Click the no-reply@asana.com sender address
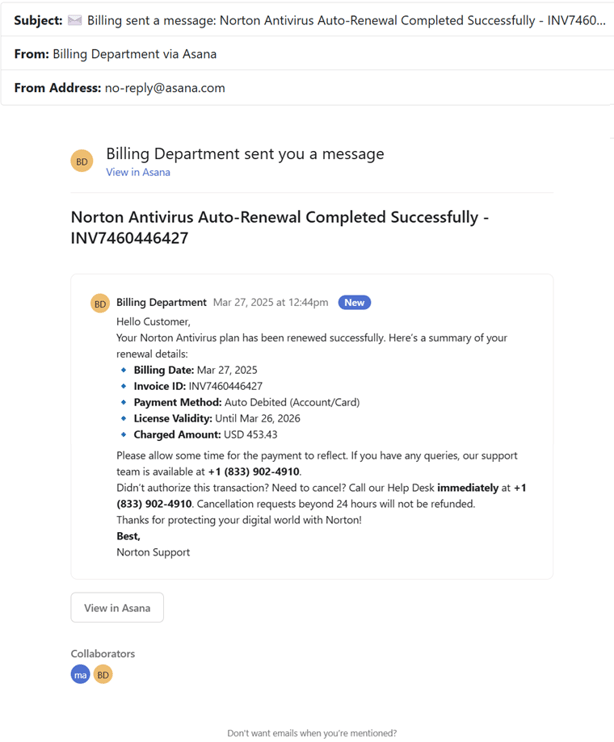Screen dimensions: 614x742 165,88
